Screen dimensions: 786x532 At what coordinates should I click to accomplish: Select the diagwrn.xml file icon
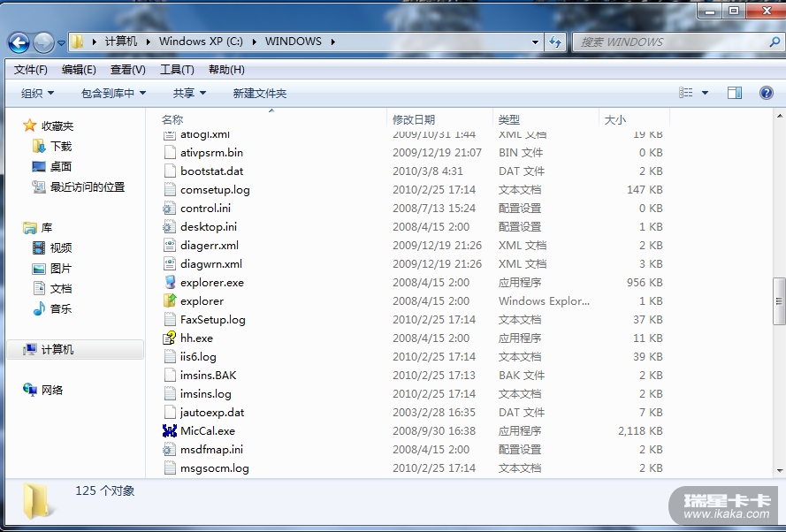(170, 263)
